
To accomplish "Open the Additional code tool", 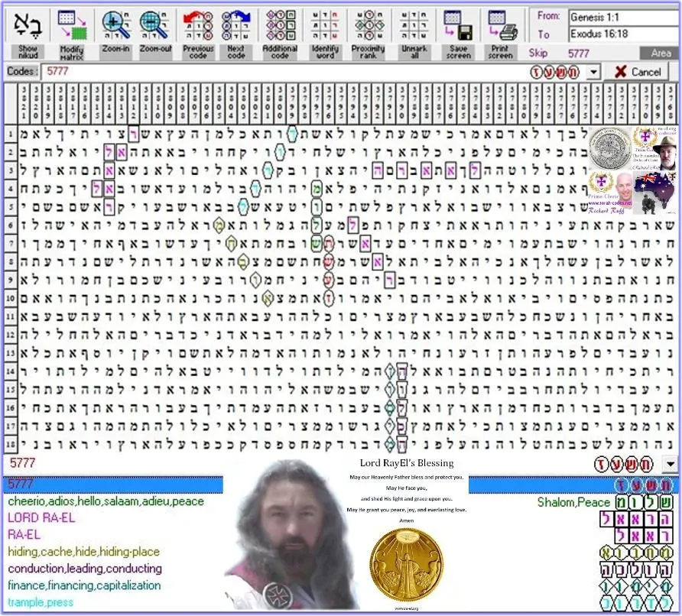I will coord(280,26).
